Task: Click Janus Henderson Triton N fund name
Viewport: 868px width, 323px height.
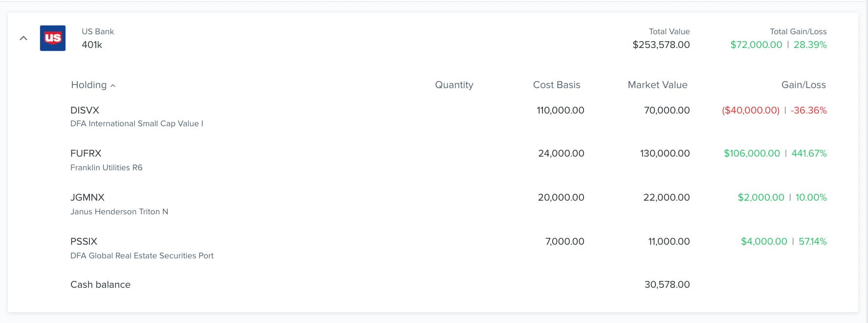Action: tap(119, 211)
